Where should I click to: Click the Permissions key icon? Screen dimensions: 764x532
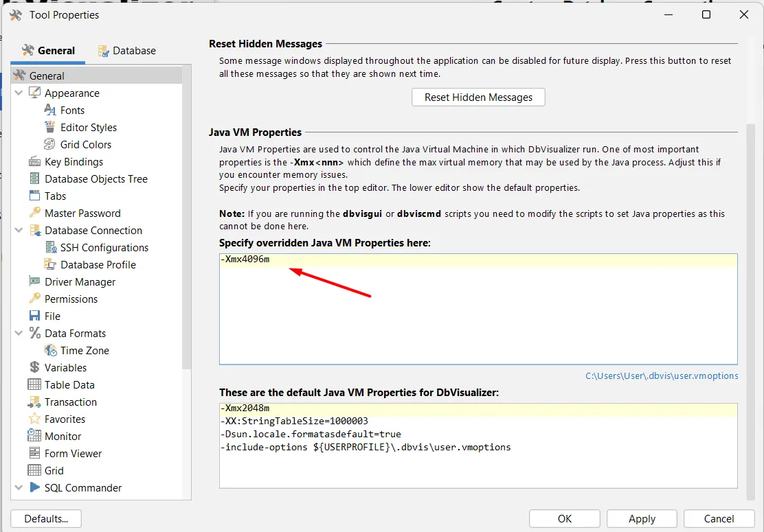(34, 299)
